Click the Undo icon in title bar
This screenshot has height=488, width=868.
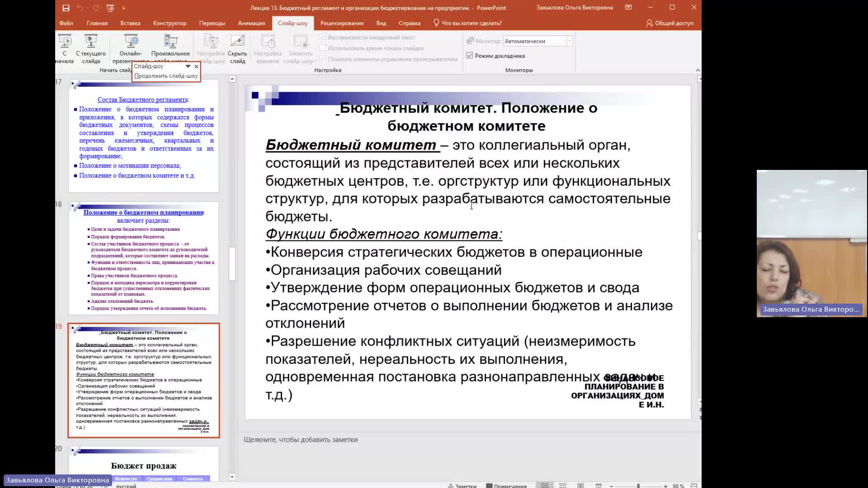tap(80, 8)
